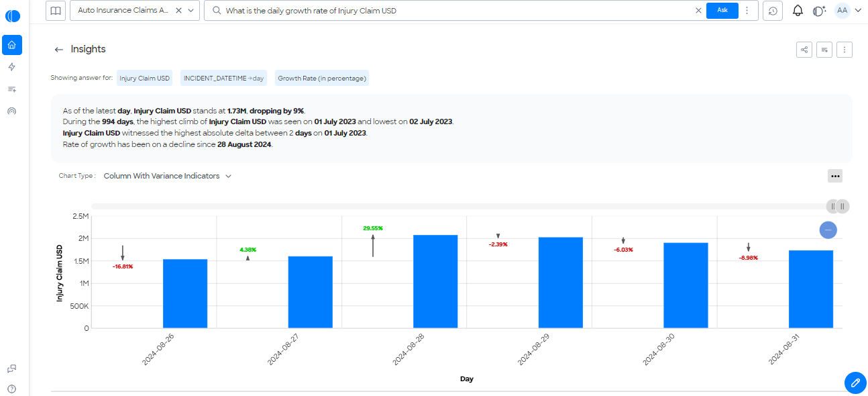
Task: Select the Home icon in left sidebar
Action: click(12, 44)
